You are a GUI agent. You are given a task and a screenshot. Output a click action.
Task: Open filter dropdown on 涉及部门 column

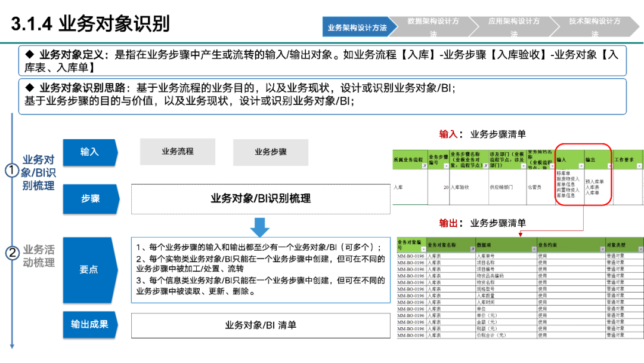tap(524, 166)
